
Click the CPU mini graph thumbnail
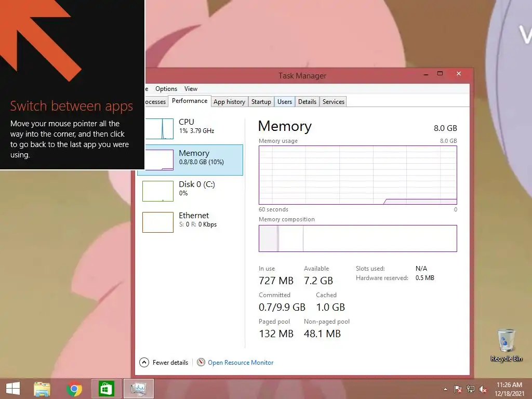[159, 129]
